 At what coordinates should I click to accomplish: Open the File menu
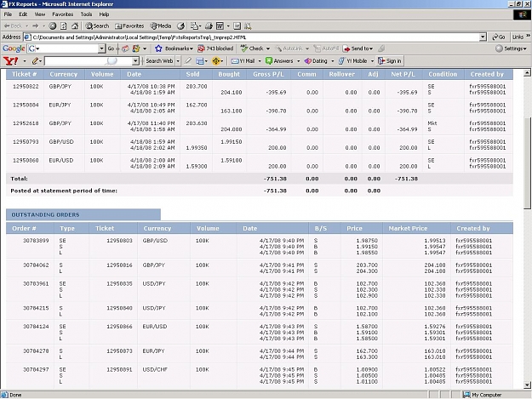tap(8, 14)
